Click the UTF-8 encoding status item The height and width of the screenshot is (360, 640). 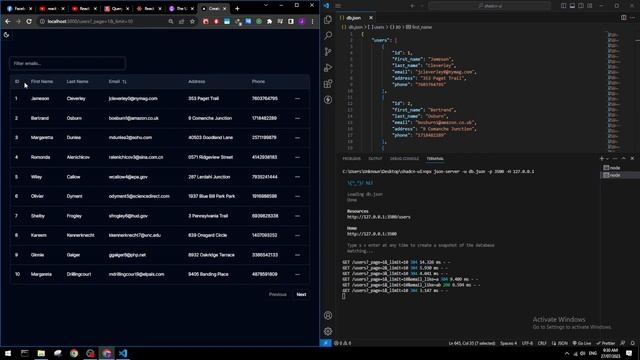click(x=527, y=343)
